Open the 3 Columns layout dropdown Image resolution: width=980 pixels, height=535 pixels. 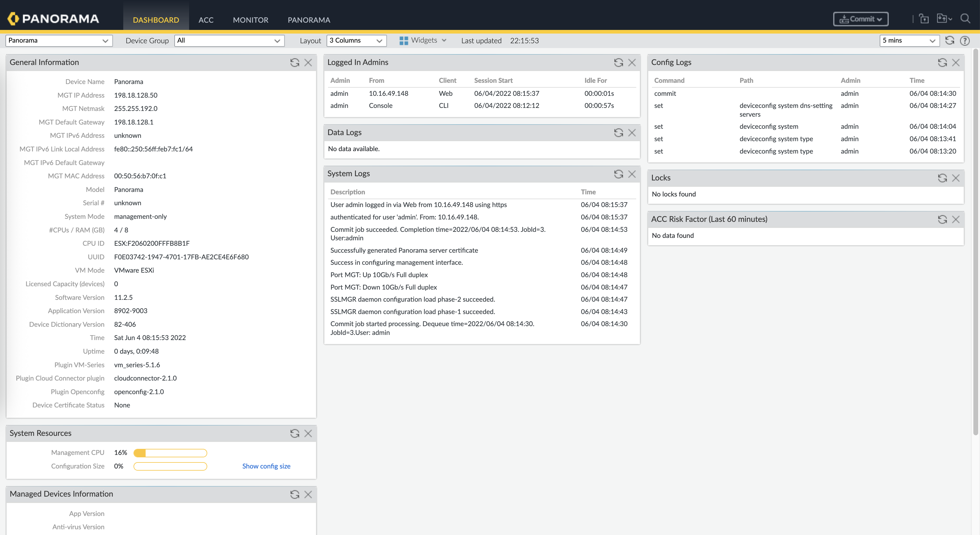(x=356, y=41)
